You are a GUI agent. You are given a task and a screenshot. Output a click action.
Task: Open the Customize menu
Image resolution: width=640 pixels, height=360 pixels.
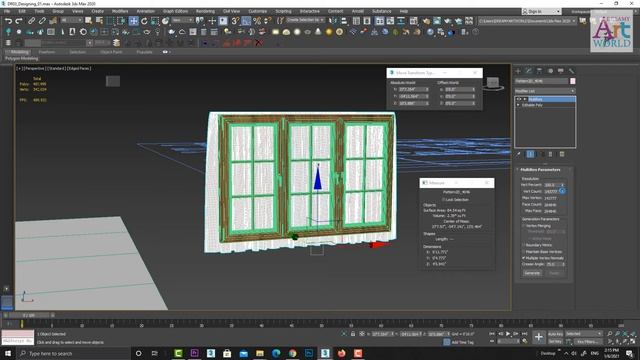click(x=258, y=11)
